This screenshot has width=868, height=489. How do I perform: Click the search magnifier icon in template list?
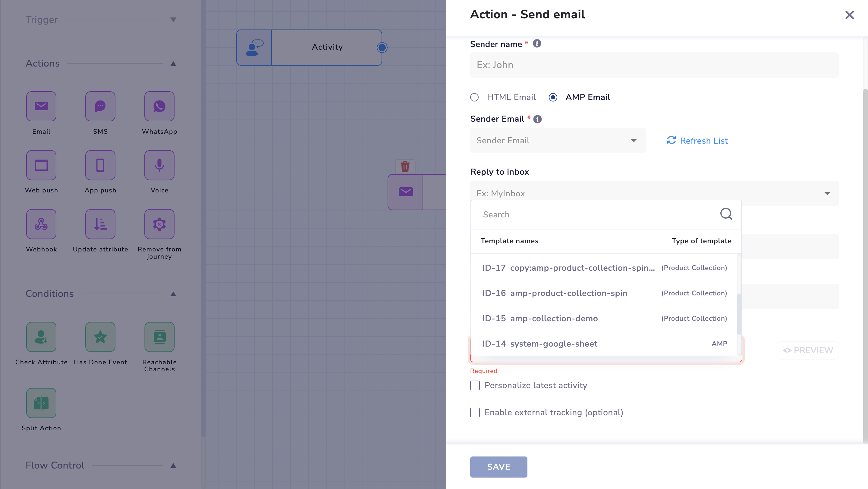726,214
